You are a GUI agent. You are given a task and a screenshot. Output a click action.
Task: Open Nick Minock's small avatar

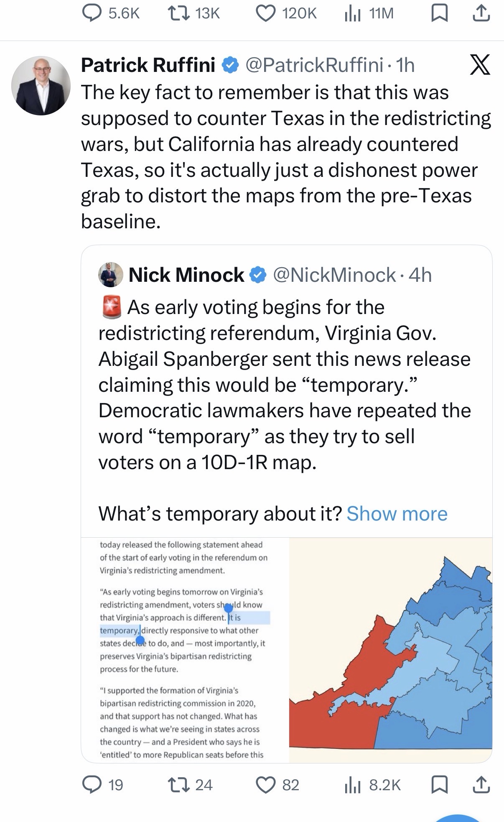(x=111, y=275)
